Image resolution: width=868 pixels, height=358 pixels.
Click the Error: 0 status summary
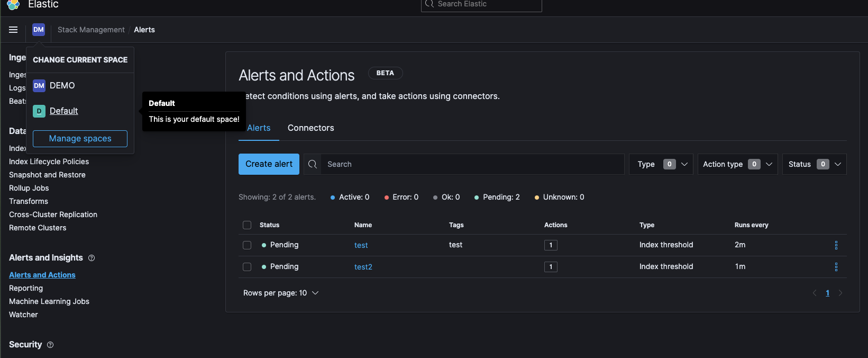click(401, 197)
